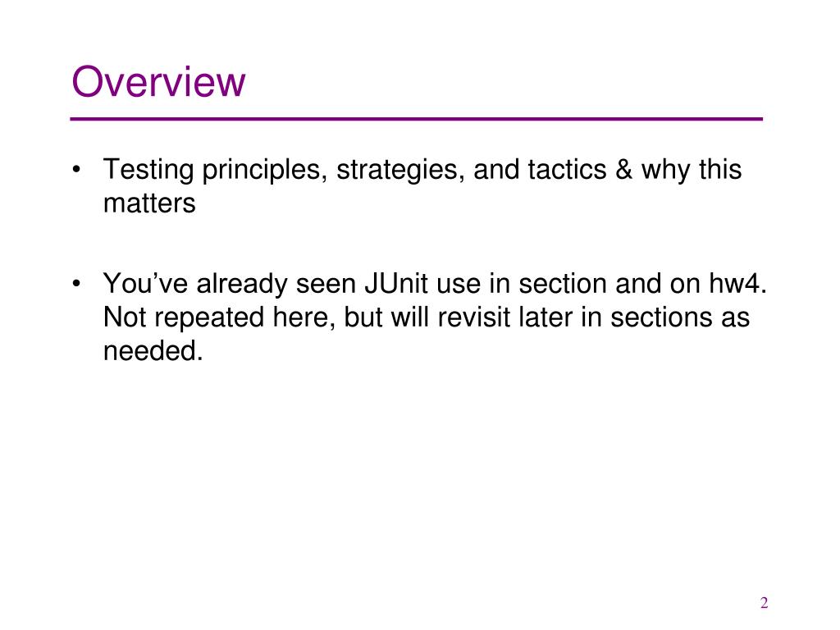Select the word needed at paragraph end
The width and height of the screenshot is (840, 630).
click(x=150, y=351)
